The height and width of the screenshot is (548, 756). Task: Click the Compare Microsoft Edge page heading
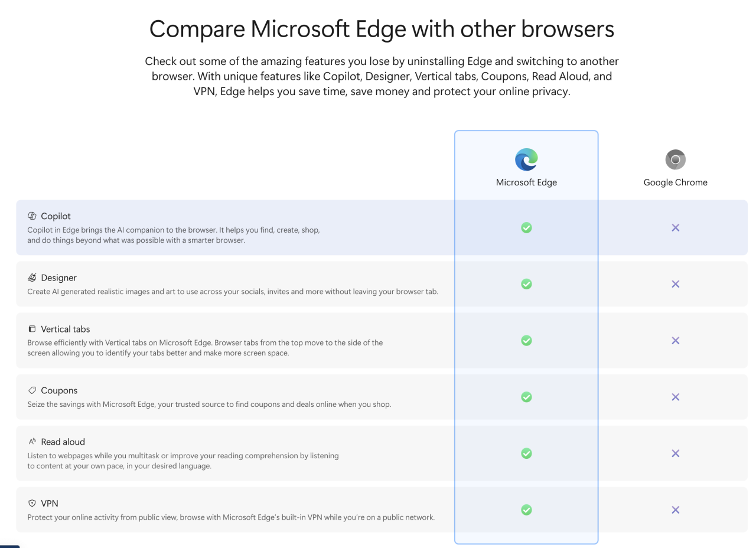click(x=382, y=29)
